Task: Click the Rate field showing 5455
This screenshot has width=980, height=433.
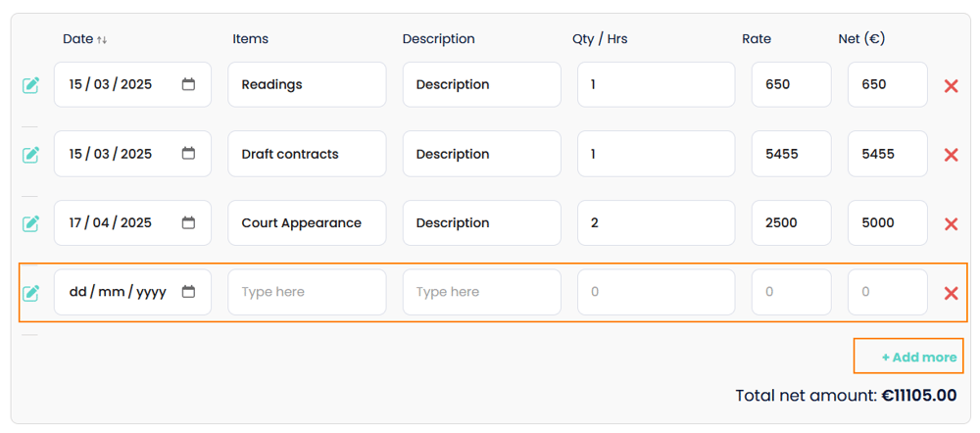Action: pos(791,154)
